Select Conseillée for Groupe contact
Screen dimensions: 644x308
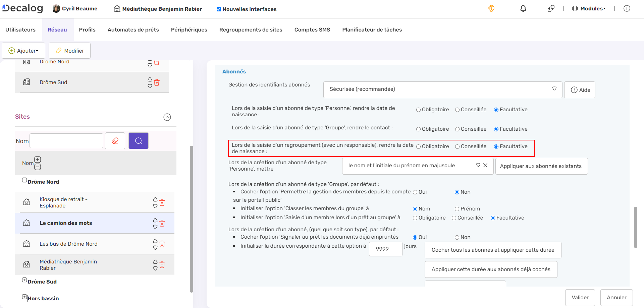[x=457, y=129]
